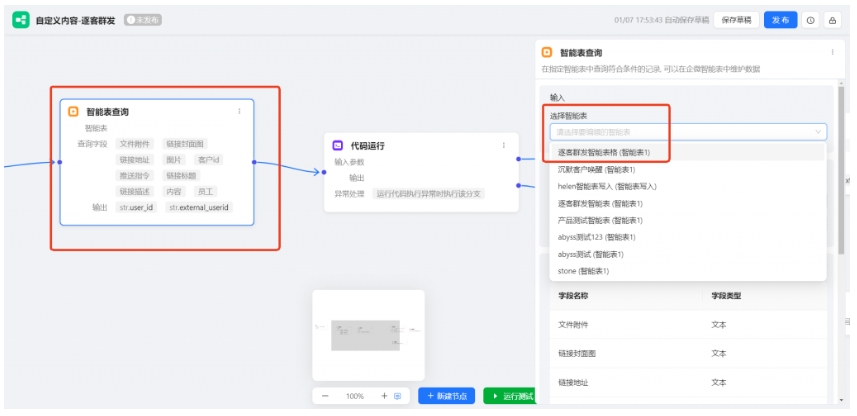Click the 员工 tag in query node
Screen dimensions: 857x416
(x=206, y=192)
